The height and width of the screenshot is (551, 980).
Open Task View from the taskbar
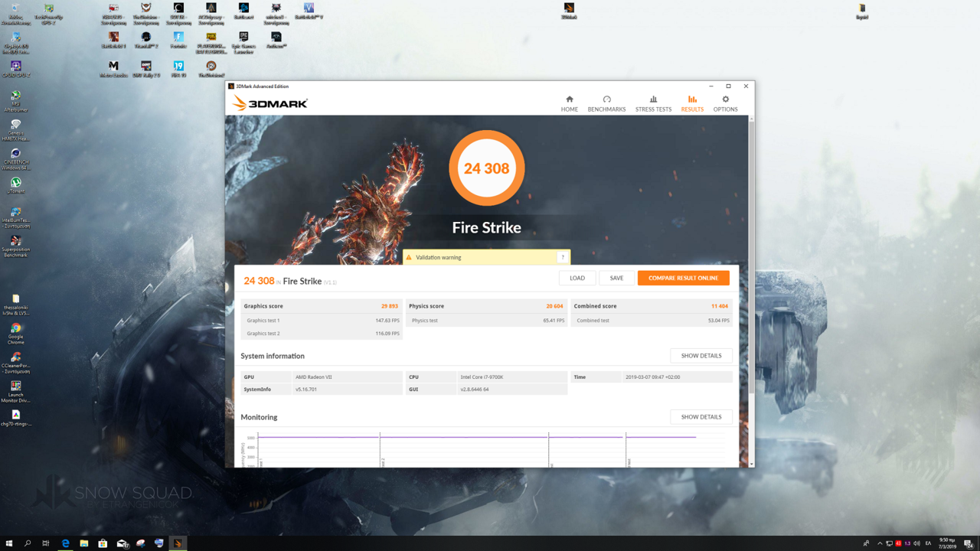[x=46, y=543]
